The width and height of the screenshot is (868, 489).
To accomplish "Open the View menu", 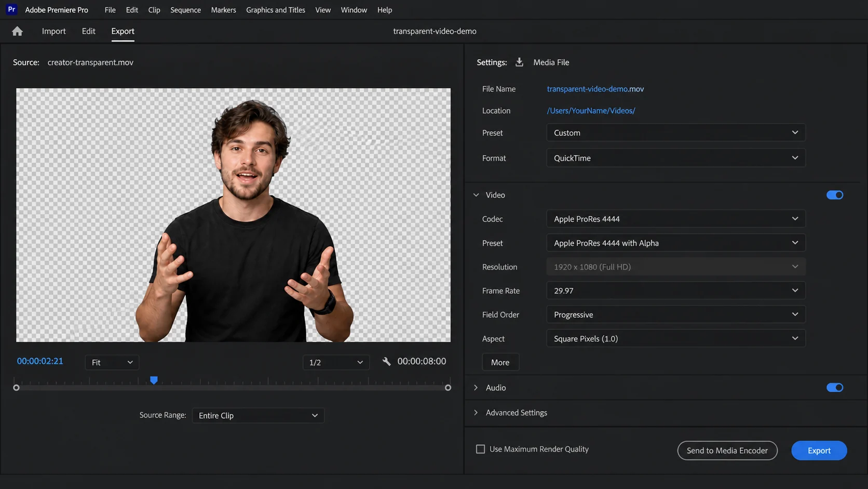I will [323, 10].
